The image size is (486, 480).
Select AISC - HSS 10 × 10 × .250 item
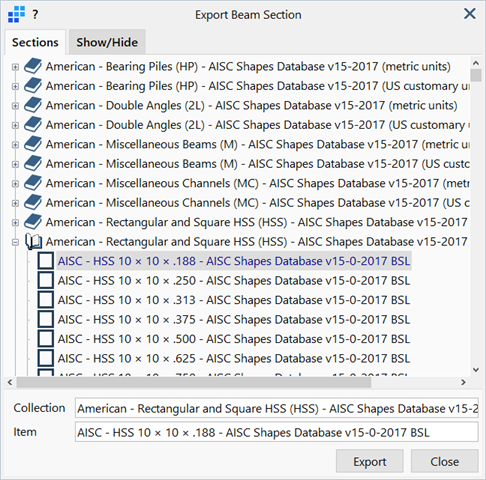click(x=234, y=280)
